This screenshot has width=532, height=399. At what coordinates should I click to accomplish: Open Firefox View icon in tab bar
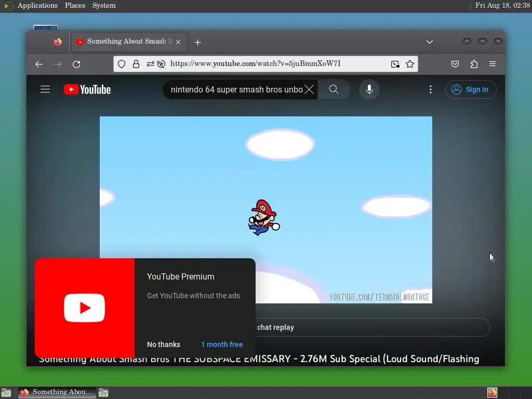[x=58, y=42]
